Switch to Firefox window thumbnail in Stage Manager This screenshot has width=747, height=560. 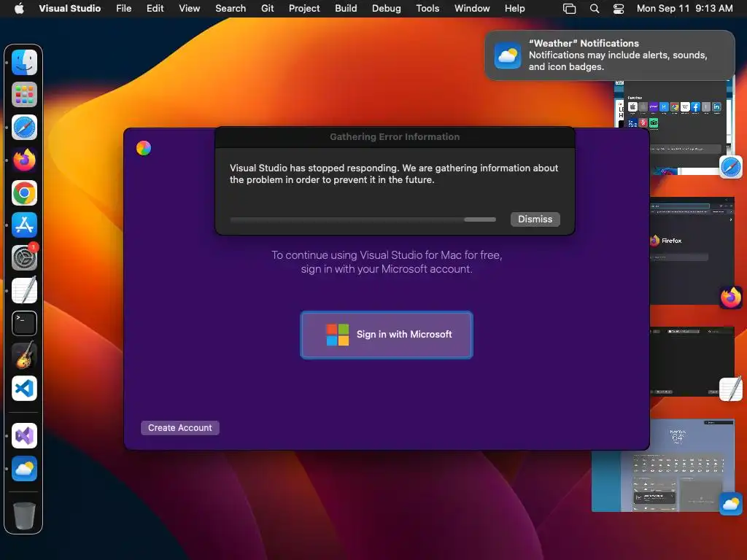pyautogui.click(x=692, y=251)
